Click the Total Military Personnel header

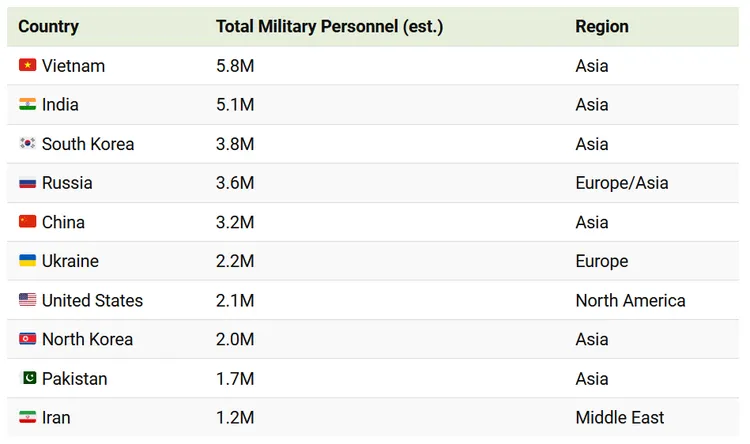pos(329,26)
